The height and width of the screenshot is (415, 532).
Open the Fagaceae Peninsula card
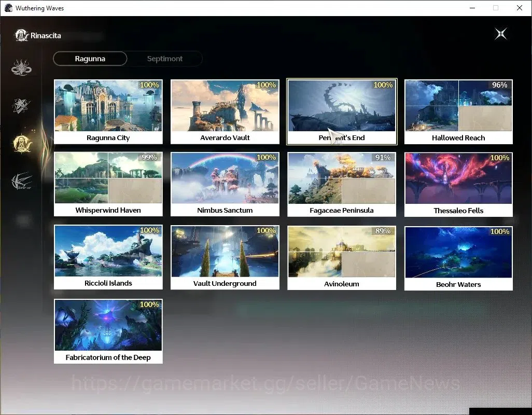click(342, 184)
